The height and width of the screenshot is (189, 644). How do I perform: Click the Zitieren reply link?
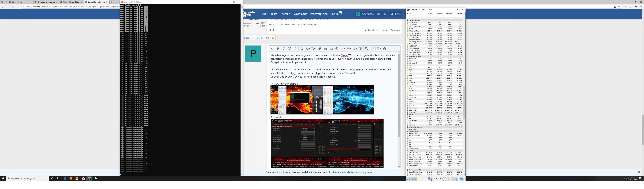tap(395, 30)
